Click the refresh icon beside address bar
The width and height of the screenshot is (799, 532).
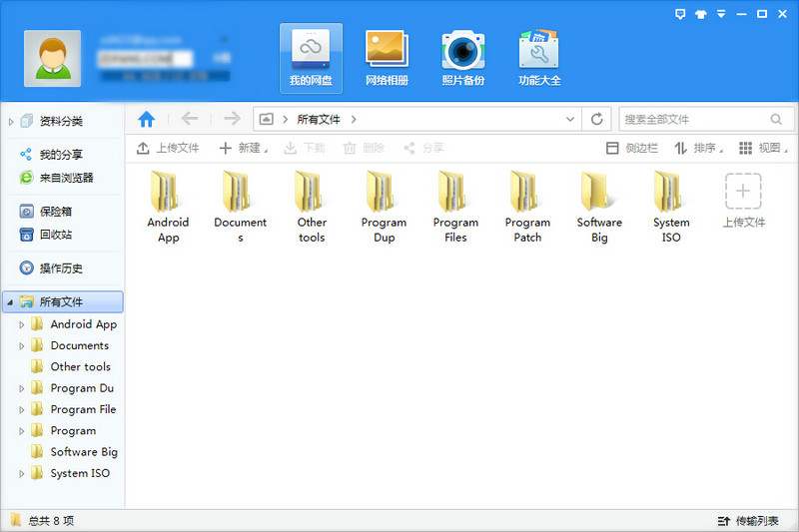click(x=597, y=120)
